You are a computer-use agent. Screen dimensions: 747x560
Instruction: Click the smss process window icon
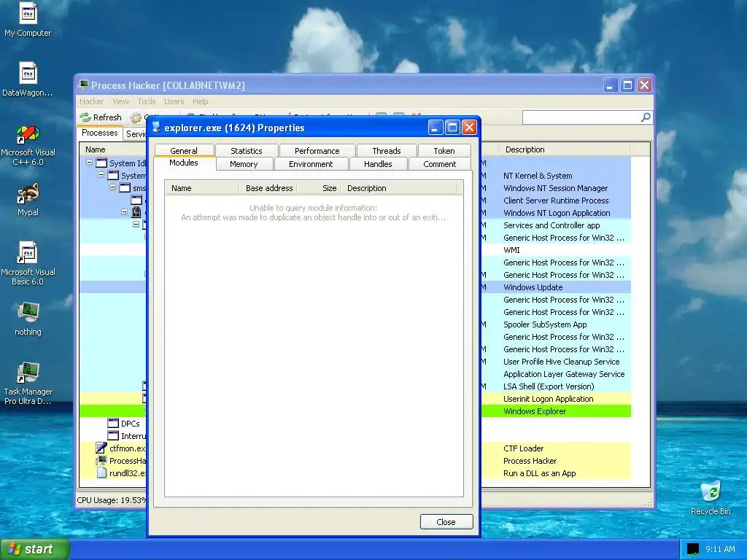click(x=125, y=187)
